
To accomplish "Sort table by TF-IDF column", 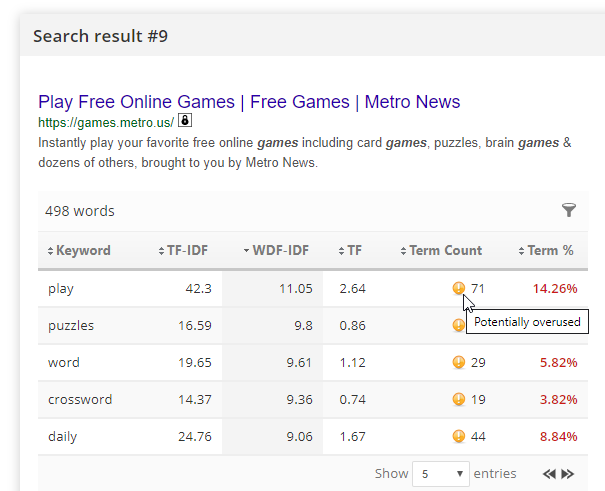I will pos(185,251).
